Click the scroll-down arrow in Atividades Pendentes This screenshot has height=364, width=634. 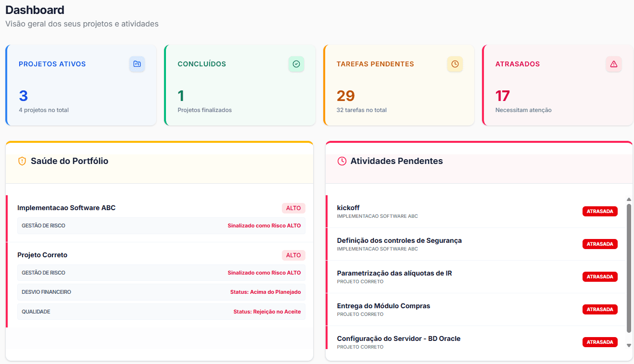pyautogui.click(x=629, y=345)
